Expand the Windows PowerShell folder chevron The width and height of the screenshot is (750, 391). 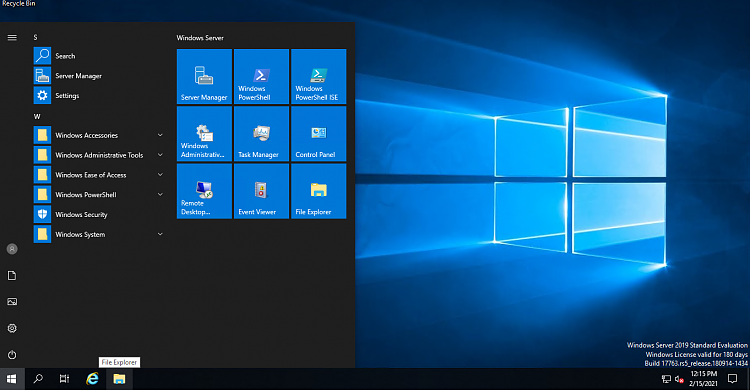pos(160,195)
